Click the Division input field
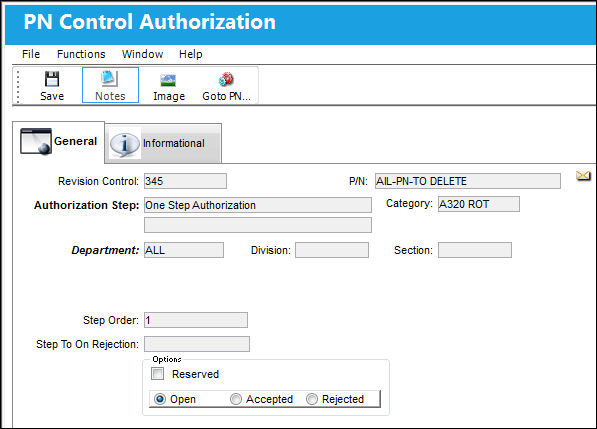This screenshot has height=429, width=597. [x=332, y=250]
